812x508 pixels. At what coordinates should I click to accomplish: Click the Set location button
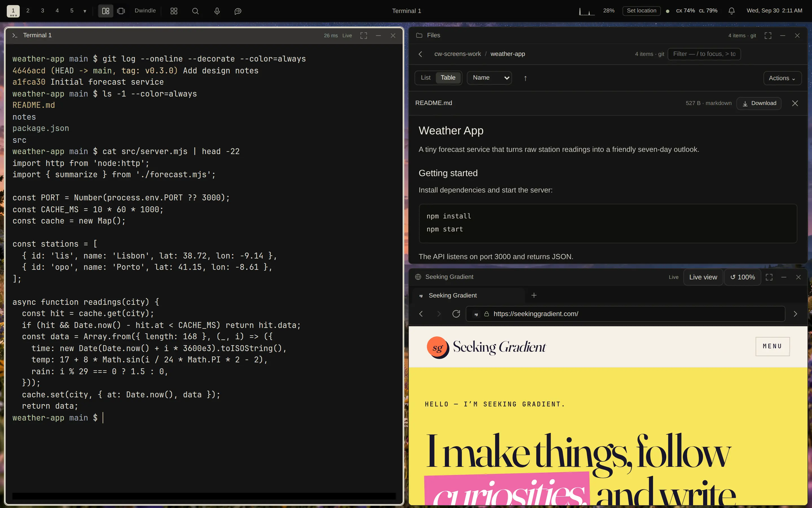coord(641,11)
